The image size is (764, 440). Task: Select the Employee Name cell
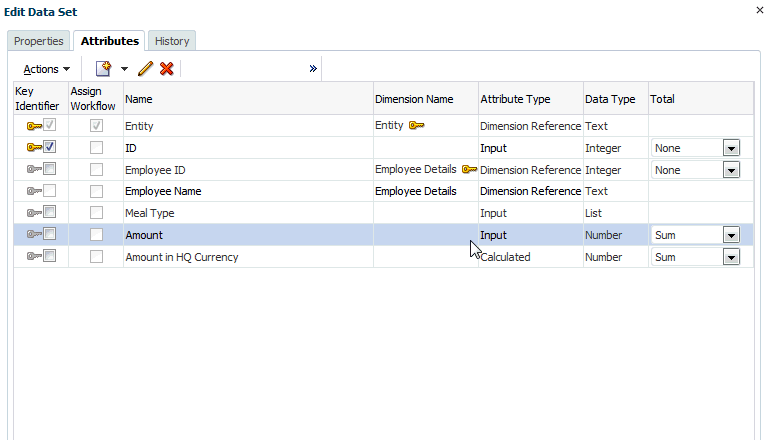click(248, 191)
